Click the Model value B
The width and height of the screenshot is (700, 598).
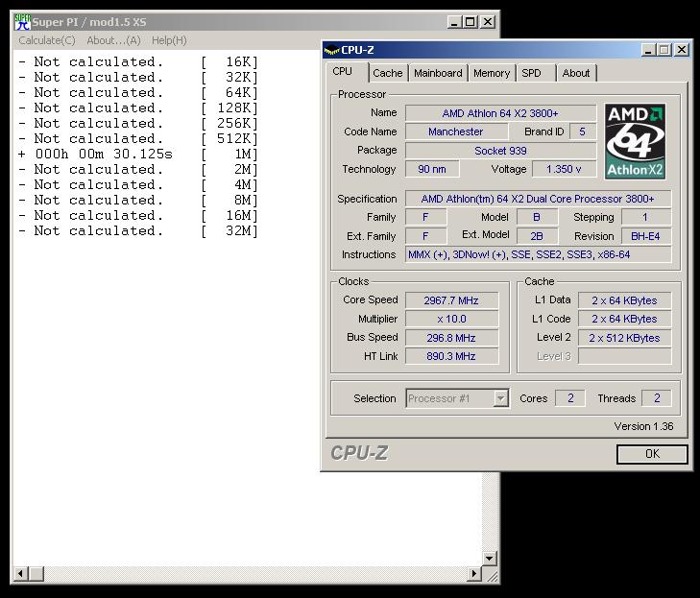pos(537,217)
